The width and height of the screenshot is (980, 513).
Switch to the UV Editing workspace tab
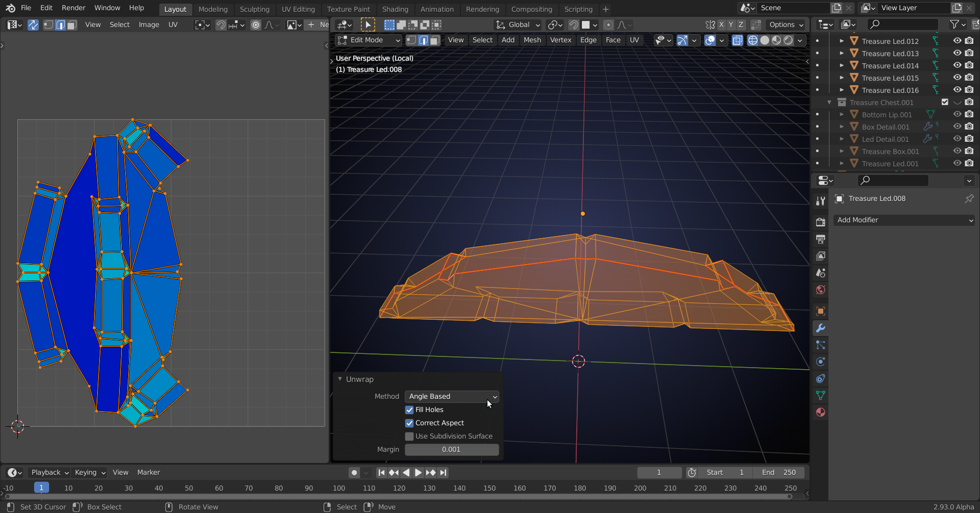coord(298,9)
